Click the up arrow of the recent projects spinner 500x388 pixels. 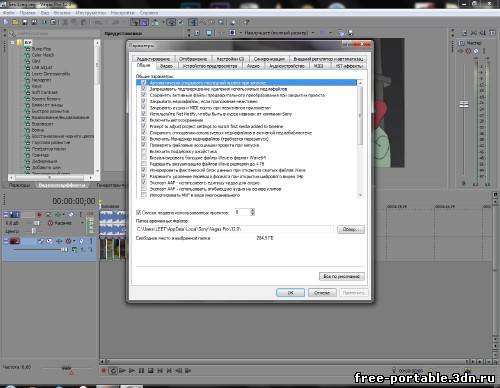pyautogui.click(x=252, y=210)
